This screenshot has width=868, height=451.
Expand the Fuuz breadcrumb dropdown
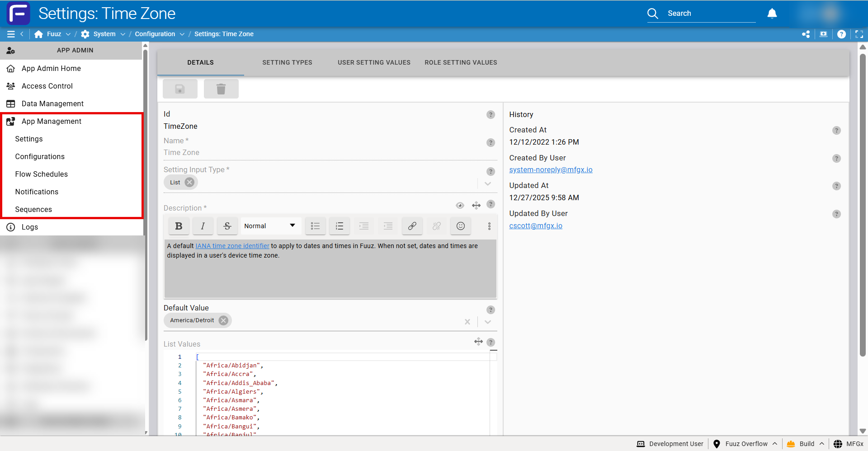[68, 34]
